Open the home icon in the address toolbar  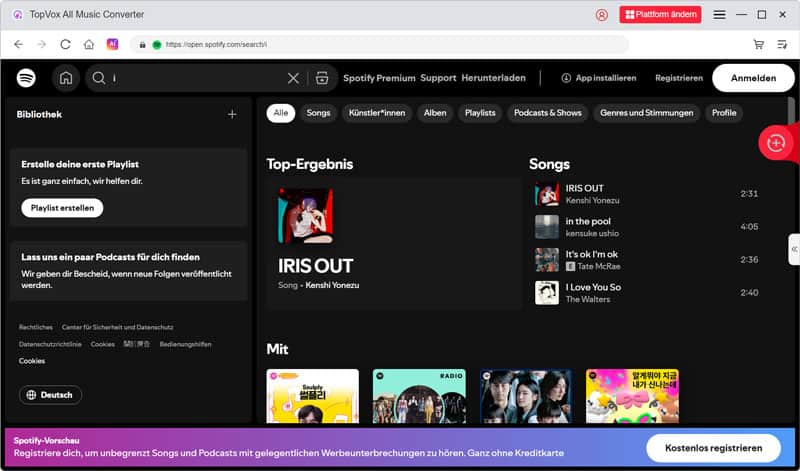pos(89,44)
